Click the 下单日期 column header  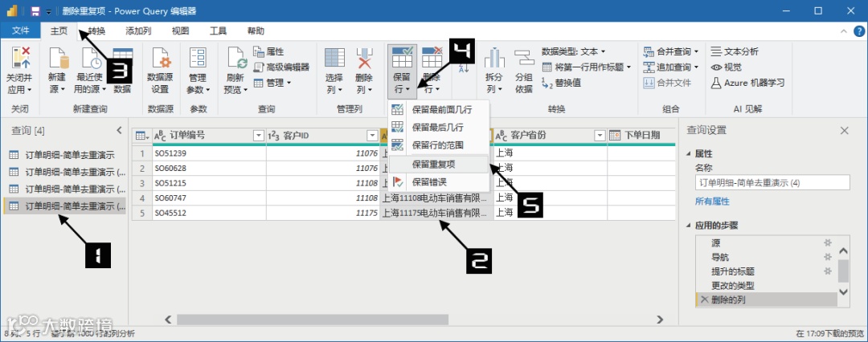(x=641, y=136)
